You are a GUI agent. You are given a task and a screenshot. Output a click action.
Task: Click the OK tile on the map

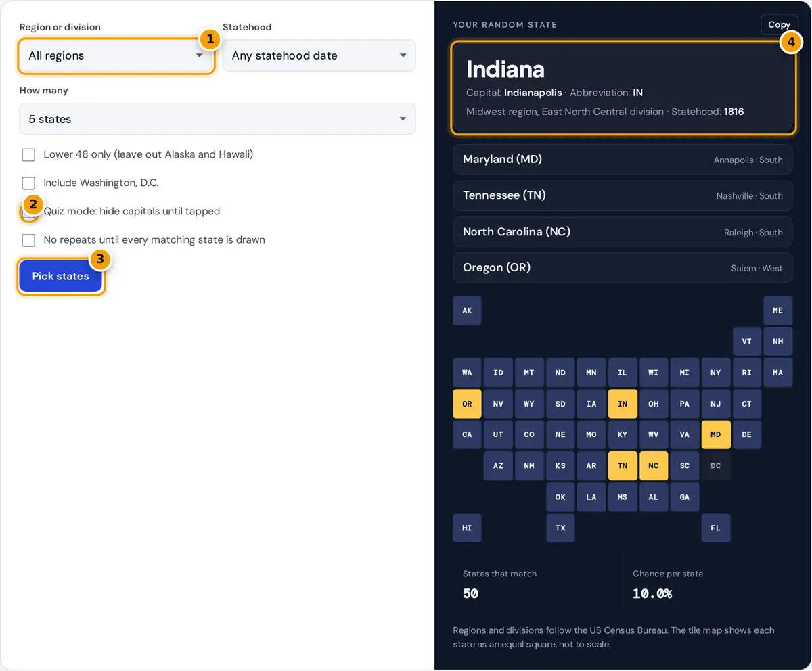560,496
